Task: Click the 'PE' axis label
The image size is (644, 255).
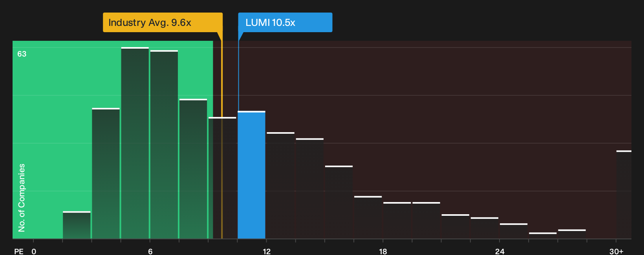Action: [x=19, y=251]
